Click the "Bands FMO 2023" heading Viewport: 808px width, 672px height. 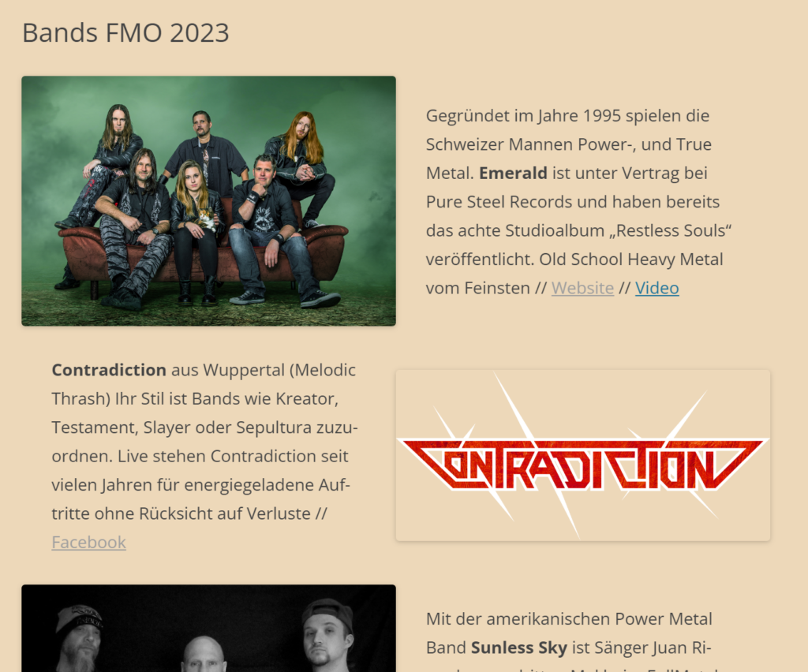tap(125, 33)
